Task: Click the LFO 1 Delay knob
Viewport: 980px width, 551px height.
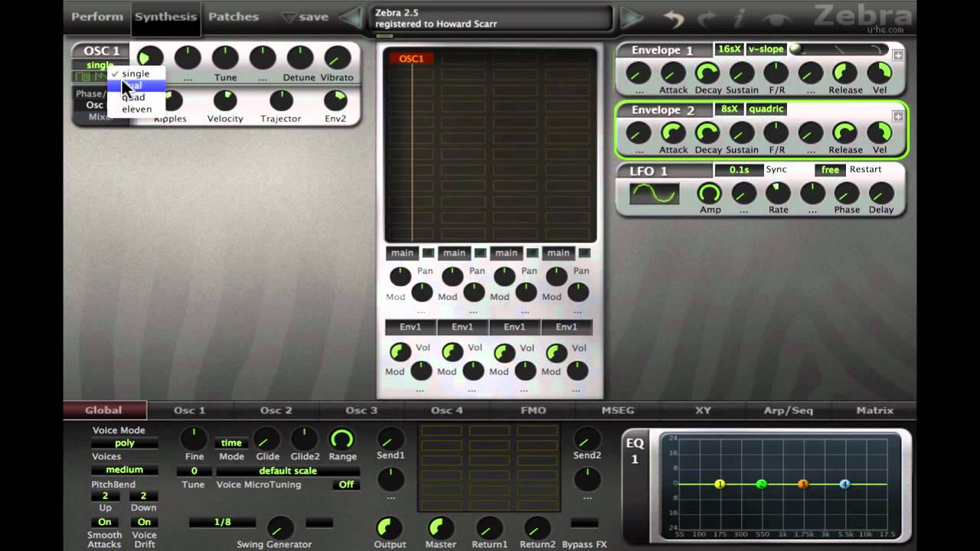Action: (x=881, y=193)
